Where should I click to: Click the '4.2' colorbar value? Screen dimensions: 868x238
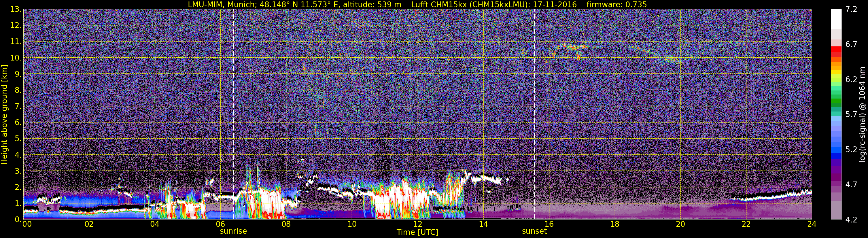pos(851,220)
